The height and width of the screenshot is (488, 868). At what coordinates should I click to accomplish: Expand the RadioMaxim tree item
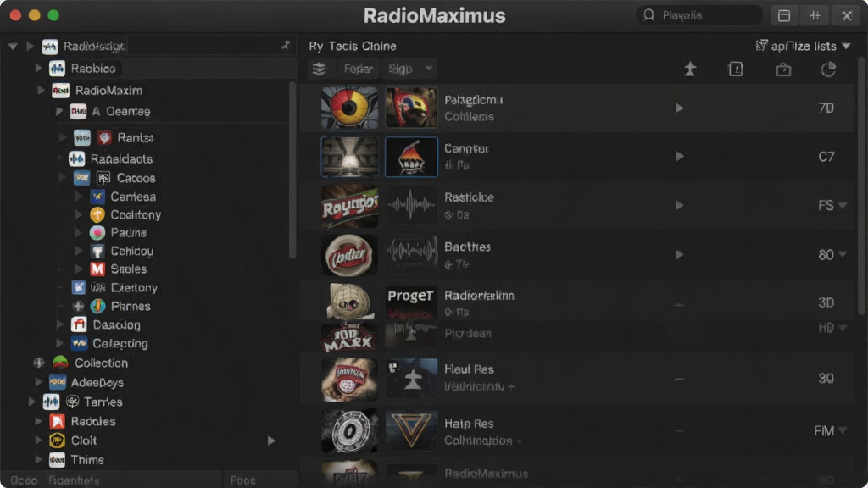point(41,90)
